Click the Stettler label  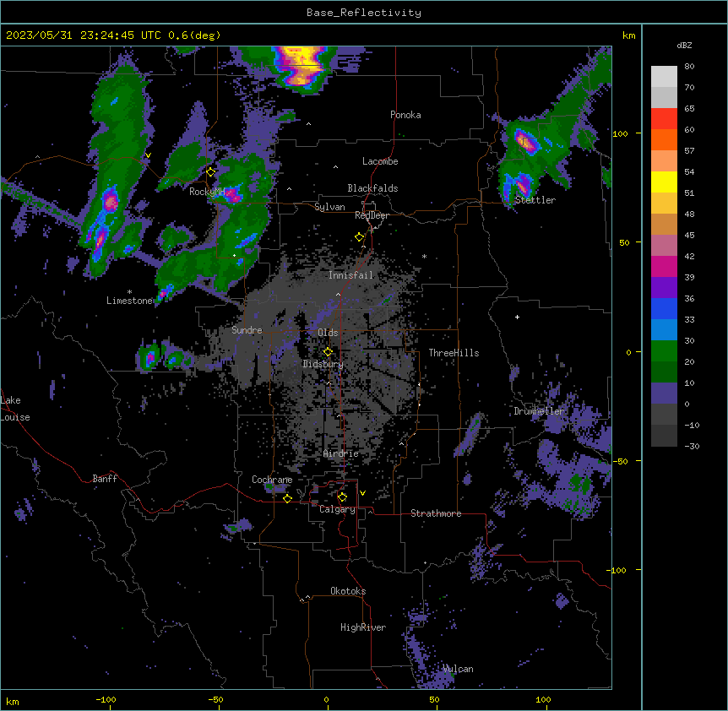point(535,200)
